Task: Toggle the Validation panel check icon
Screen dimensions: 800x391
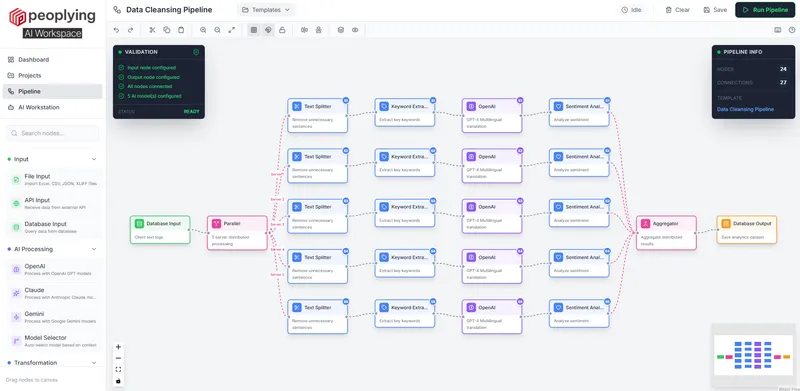Action: 196,52
